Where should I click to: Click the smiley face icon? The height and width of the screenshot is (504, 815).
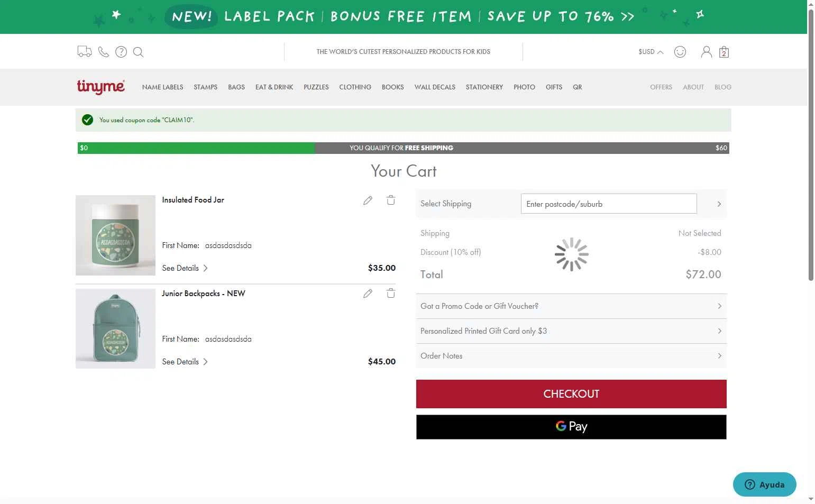[x=680, y=52]
